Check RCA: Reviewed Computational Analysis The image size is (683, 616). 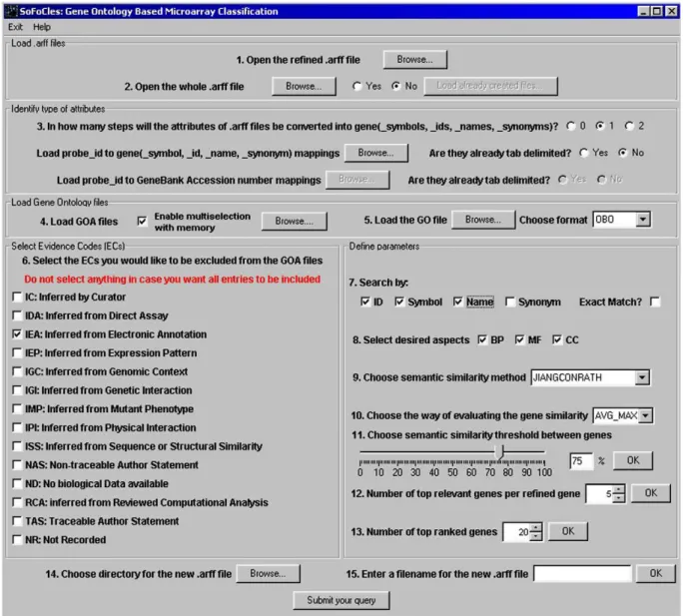(x=17, y=503)
